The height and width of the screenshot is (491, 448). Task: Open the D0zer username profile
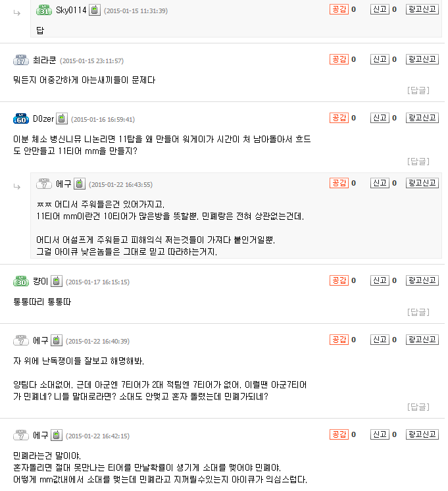click(43, 119)
